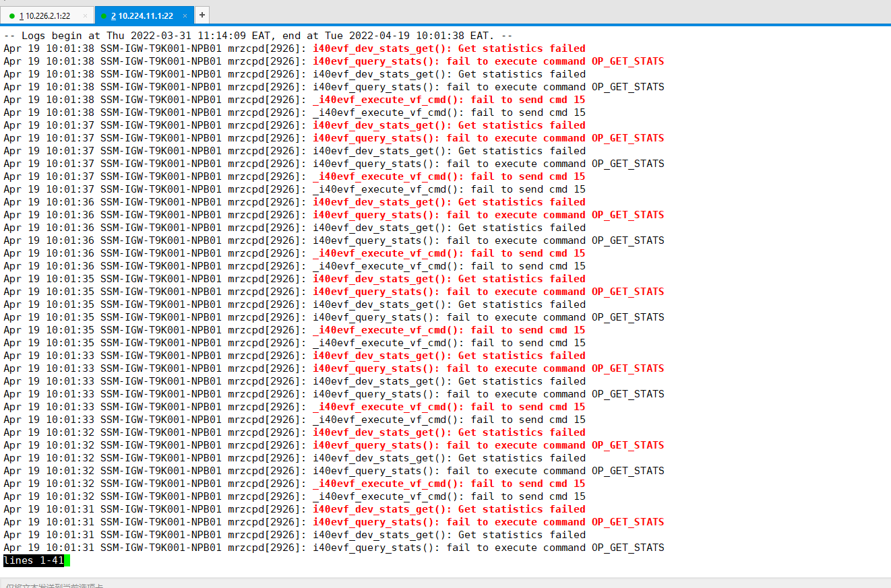Screen dimensions: 891x588
Task: Open a new session with the plus button
Action: [202, 15]
